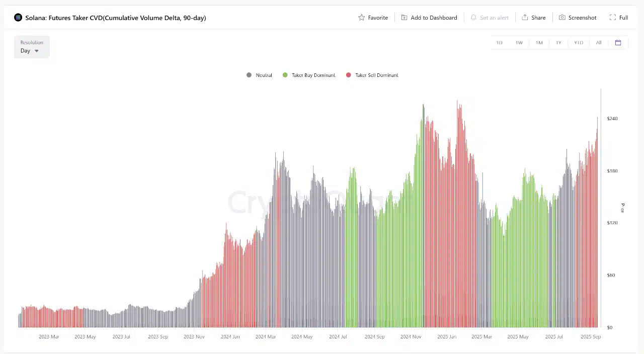
Task: Open the calendar date range picker
Action: [x=618, y=43]
